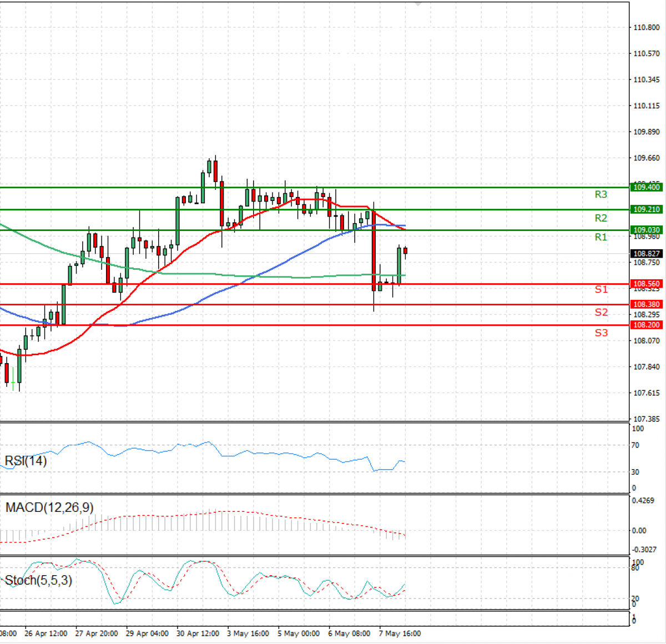Select the S1 support label

[x=601, y=289]
